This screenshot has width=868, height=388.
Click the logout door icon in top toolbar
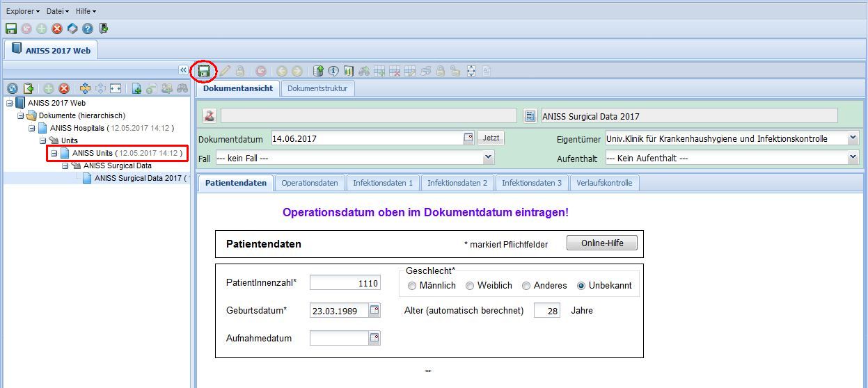[104, 29]
